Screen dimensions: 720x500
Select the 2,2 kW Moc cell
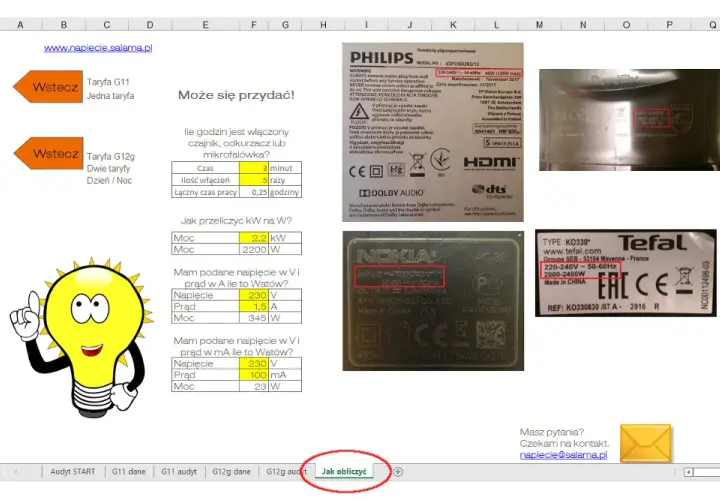253,238
